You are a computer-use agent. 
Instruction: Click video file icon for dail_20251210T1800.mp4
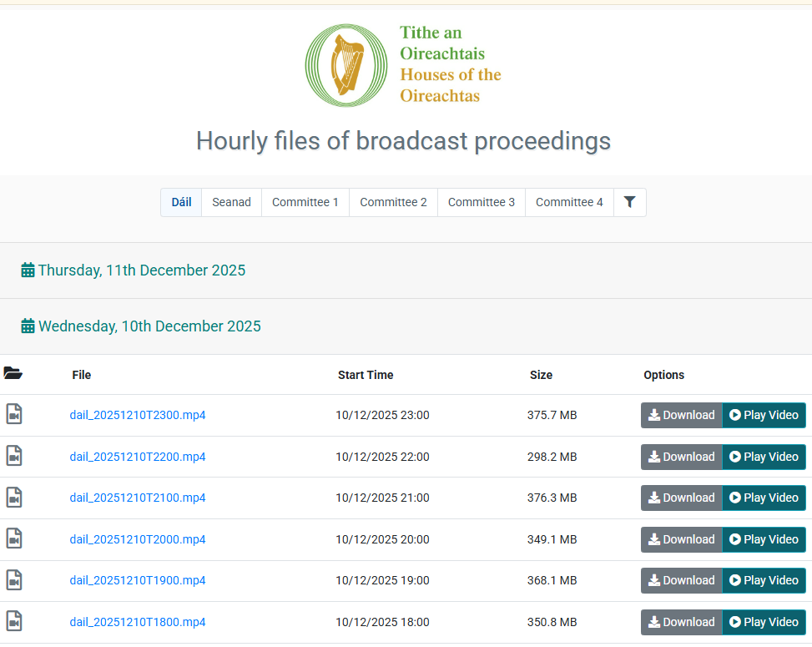point(13,622)
